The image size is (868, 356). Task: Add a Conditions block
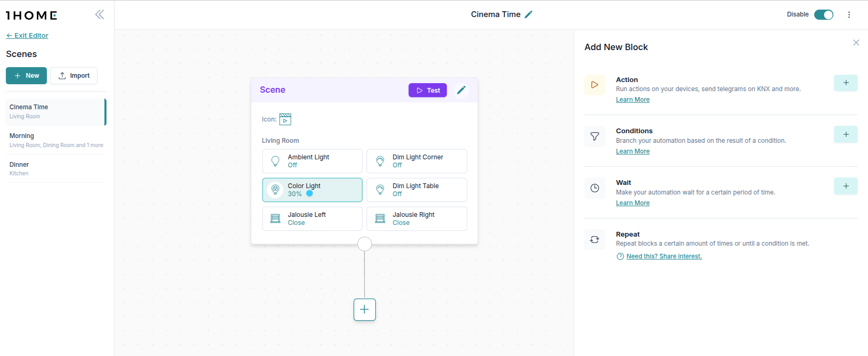[845, 134]
